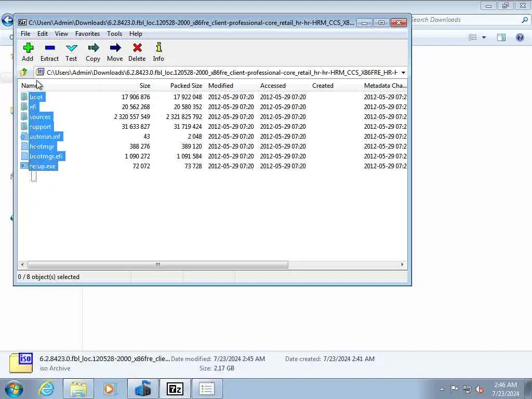532x399 pixels.
Task: Click autorun.inf size value 43
Action: 147,136
